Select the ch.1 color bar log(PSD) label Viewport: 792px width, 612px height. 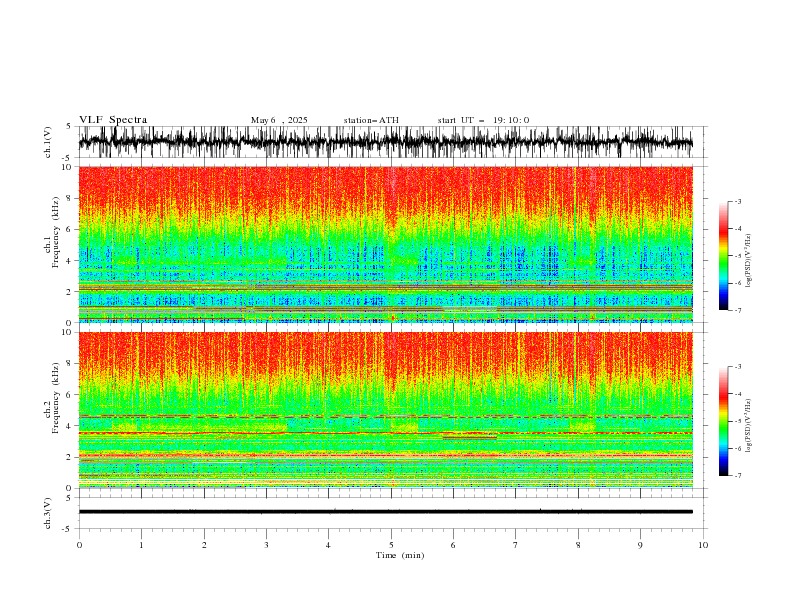tap(749, 261)
